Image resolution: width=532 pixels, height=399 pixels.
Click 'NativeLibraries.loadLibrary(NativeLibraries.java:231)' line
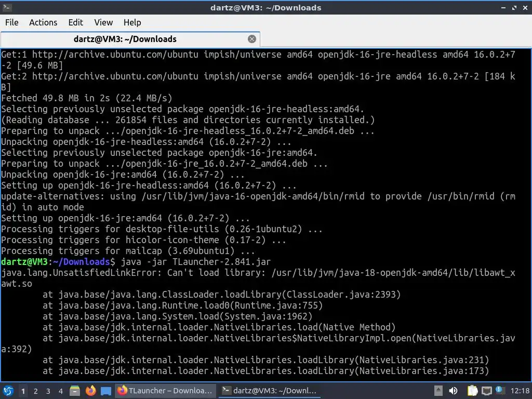[265, 360]
